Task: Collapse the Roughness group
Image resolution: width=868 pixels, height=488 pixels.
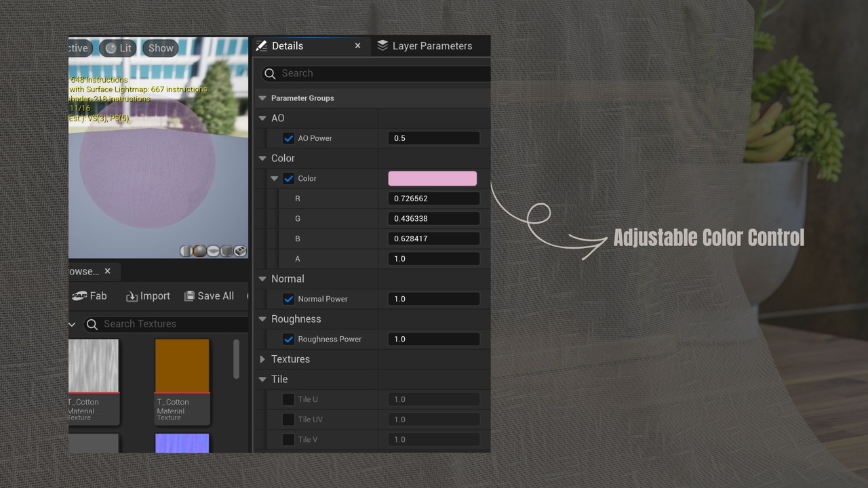Action: pos(262,319)
